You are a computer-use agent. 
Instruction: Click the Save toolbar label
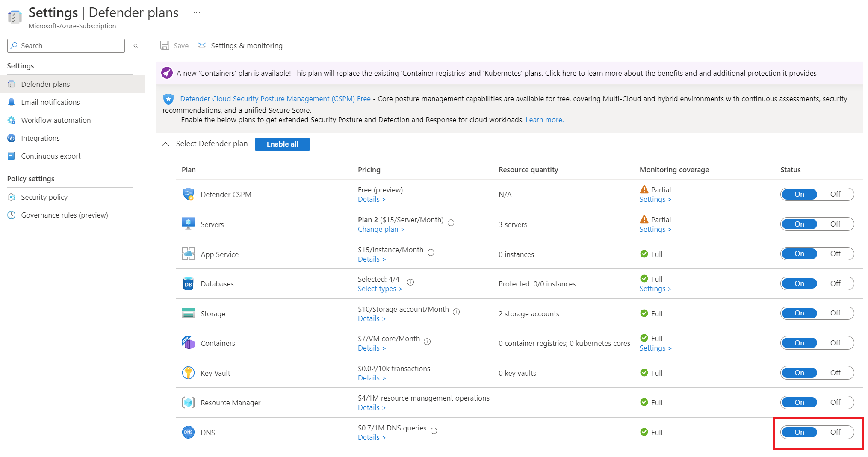tap(181, 46)
